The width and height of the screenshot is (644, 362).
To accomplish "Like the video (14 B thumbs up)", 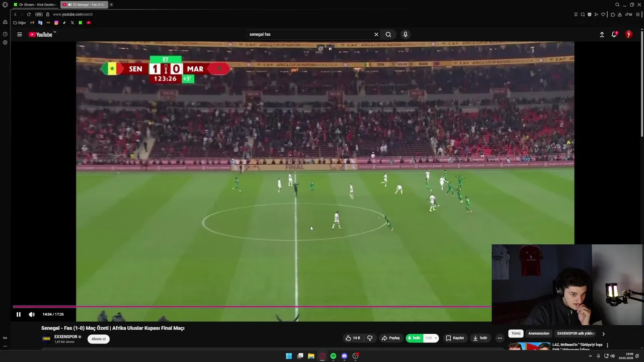I will 353,338.
